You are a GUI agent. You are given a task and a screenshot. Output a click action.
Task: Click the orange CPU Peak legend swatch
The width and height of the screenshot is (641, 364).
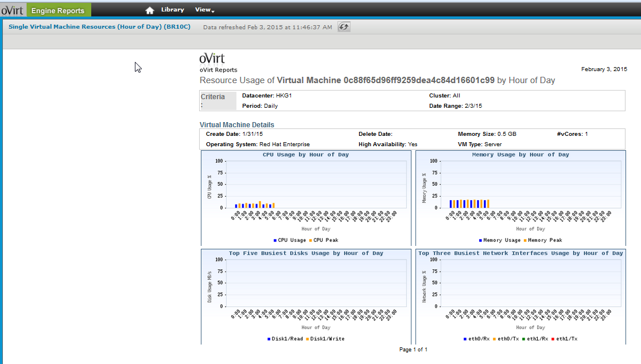310,240
